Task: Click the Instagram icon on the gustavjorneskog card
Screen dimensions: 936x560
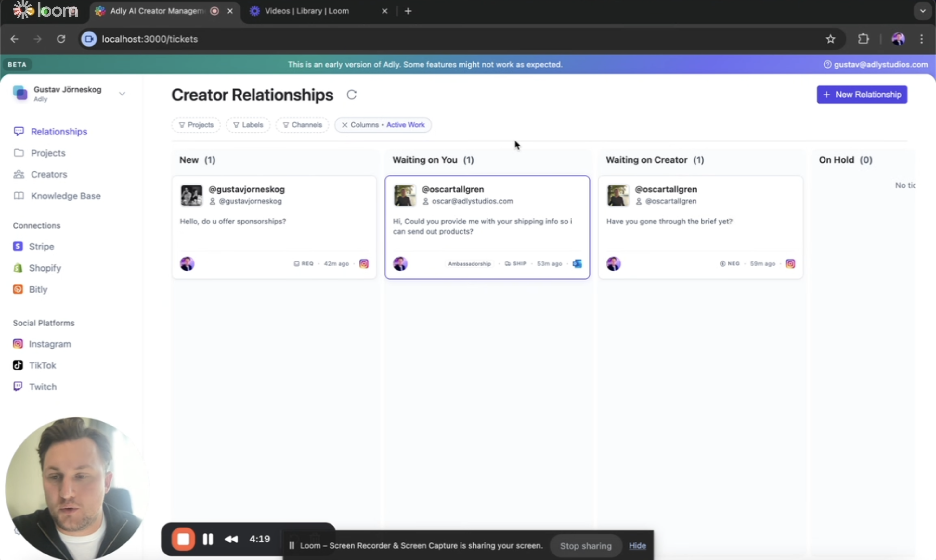Action: [364, 264]
